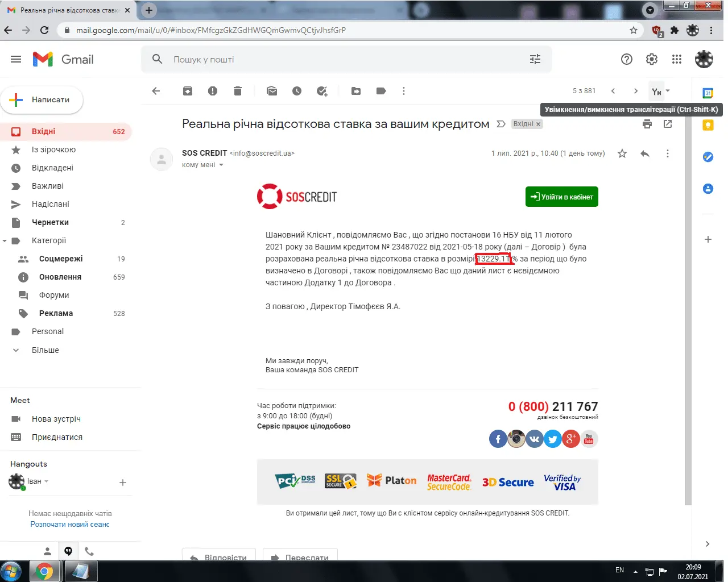Print the email using printer icon
728x582 pixels.
pos(647,124)
